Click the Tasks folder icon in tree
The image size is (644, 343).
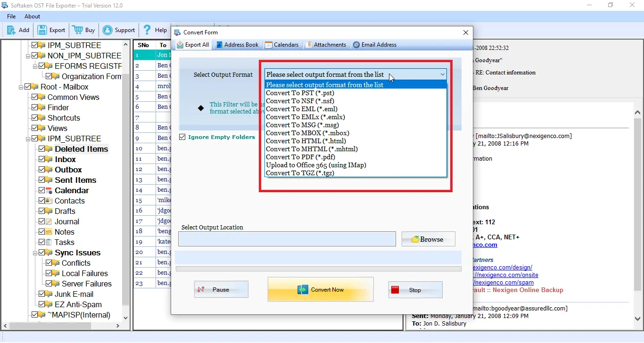tap(49, 242)
